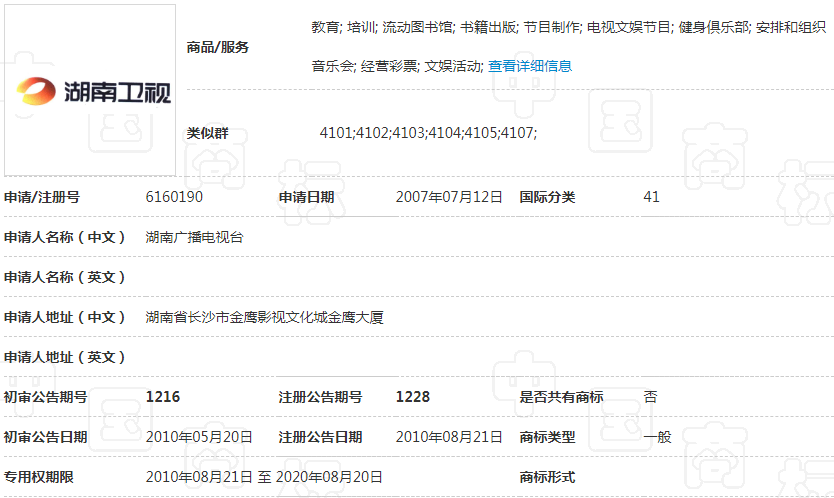This screenshot has width=834, height=498.
Task: Click the orange swirl logo icon
Action: pos(36,91)
